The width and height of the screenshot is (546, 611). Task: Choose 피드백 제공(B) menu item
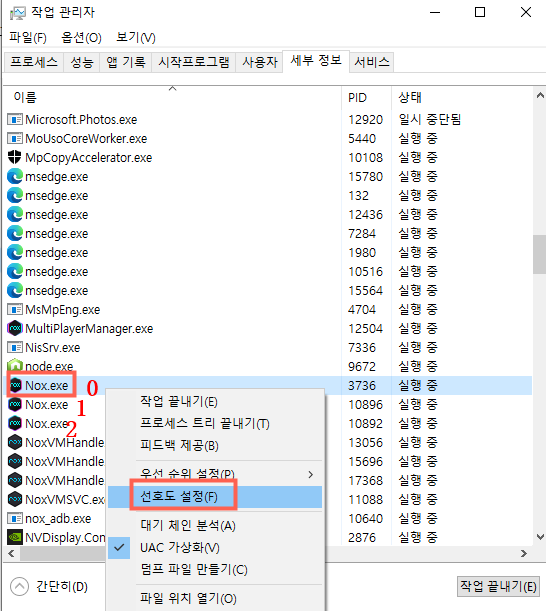coord(215,445)
